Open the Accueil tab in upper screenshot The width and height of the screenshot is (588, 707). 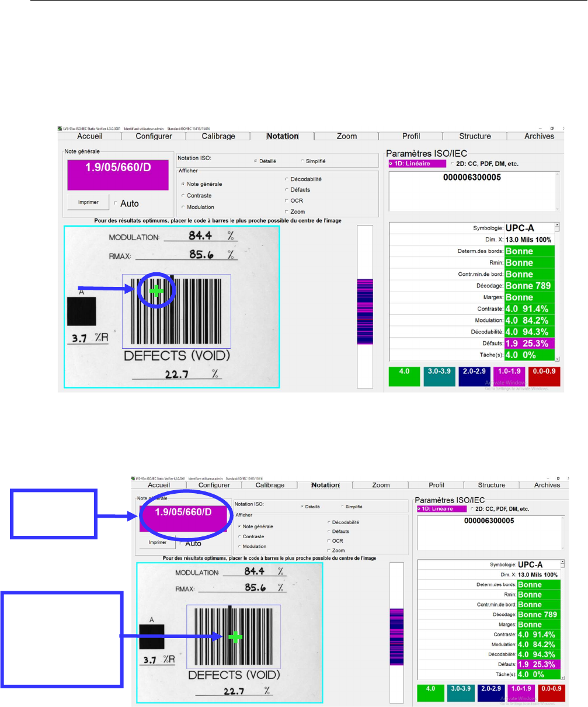click(x=91, y=136)
